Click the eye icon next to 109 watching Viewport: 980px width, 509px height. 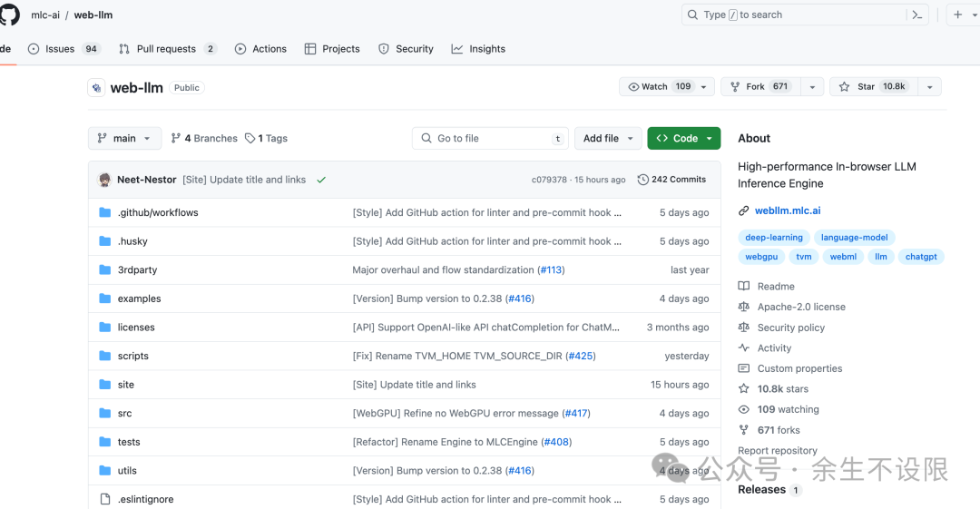click(744, 409)
